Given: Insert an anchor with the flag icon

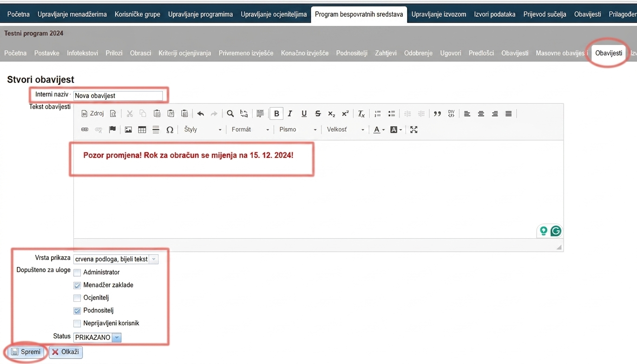Looking at the screenshot, I should 112,130.
